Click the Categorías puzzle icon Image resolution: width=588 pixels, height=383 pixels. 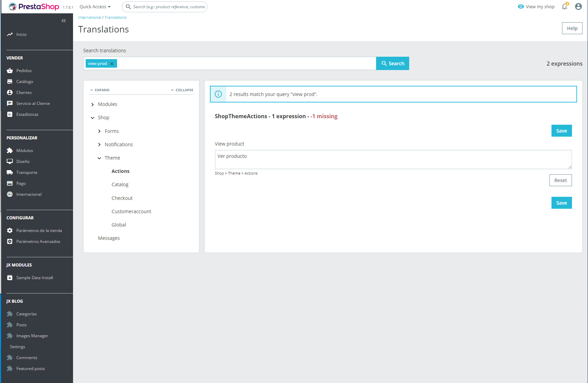pos(10,314)
